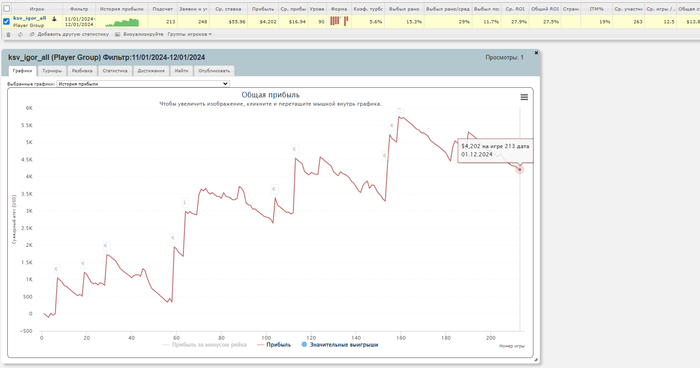
Task: Click the highlighted data point at game 213
Action: pos(519,169)
